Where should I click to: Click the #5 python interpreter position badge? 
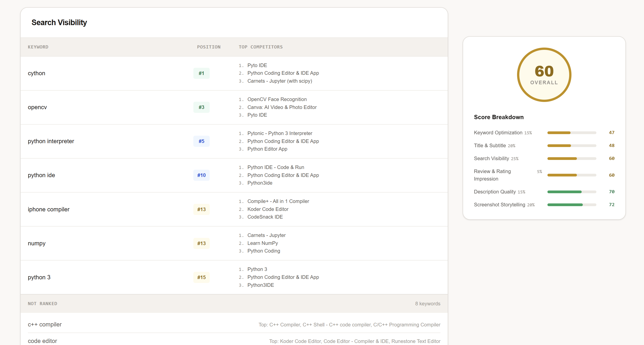201,141
